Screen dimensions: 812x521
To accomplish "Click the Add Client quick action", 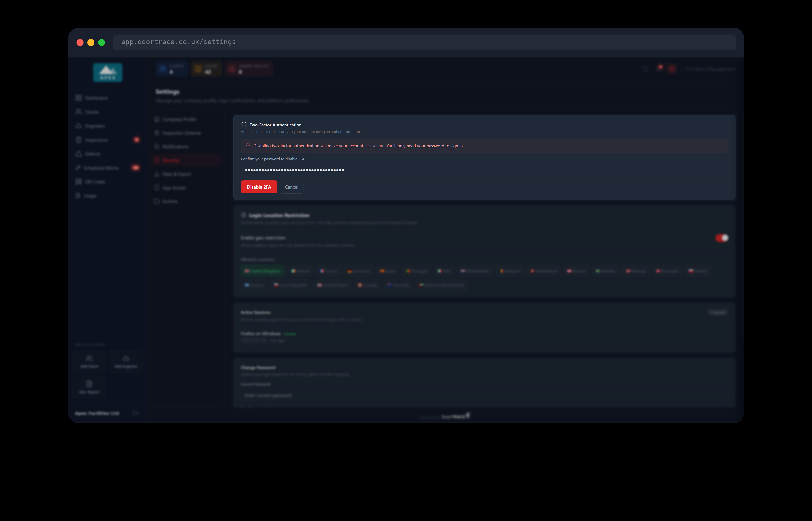I will point(89,362).
